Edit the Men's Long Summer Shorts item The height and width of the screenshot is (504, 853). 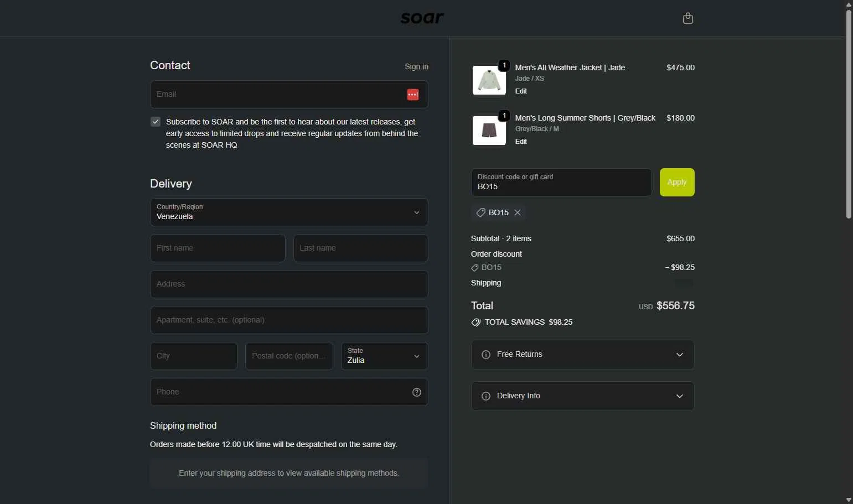coord(521,142)
